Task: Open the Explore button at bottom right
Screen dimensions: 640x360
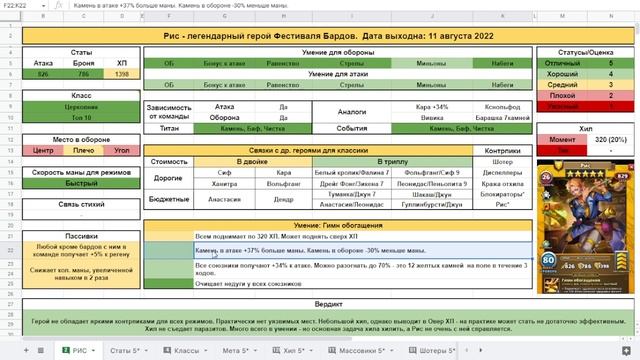Action: pos(626,351)
